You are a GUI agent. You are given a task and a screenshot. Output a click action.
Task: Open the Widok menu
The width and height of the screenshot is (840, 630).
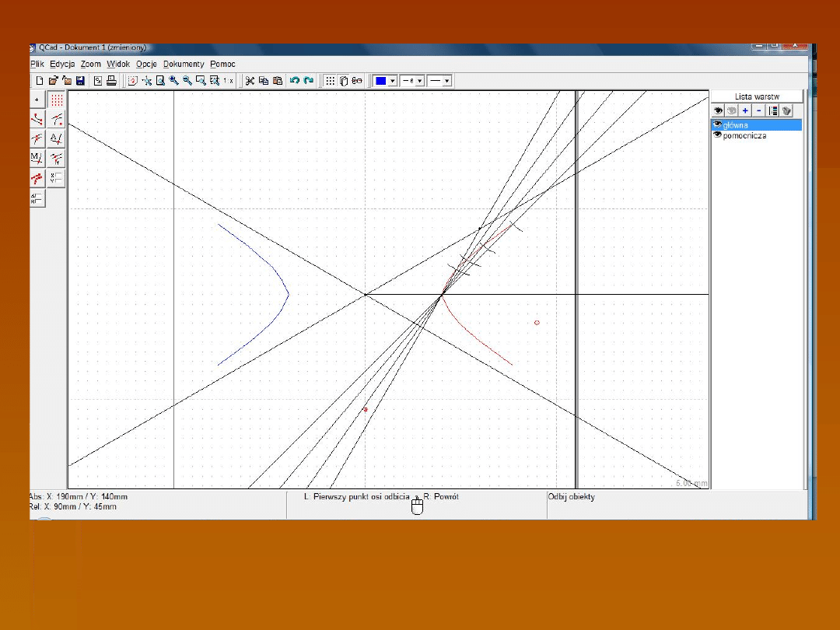(x=118, y=64)
